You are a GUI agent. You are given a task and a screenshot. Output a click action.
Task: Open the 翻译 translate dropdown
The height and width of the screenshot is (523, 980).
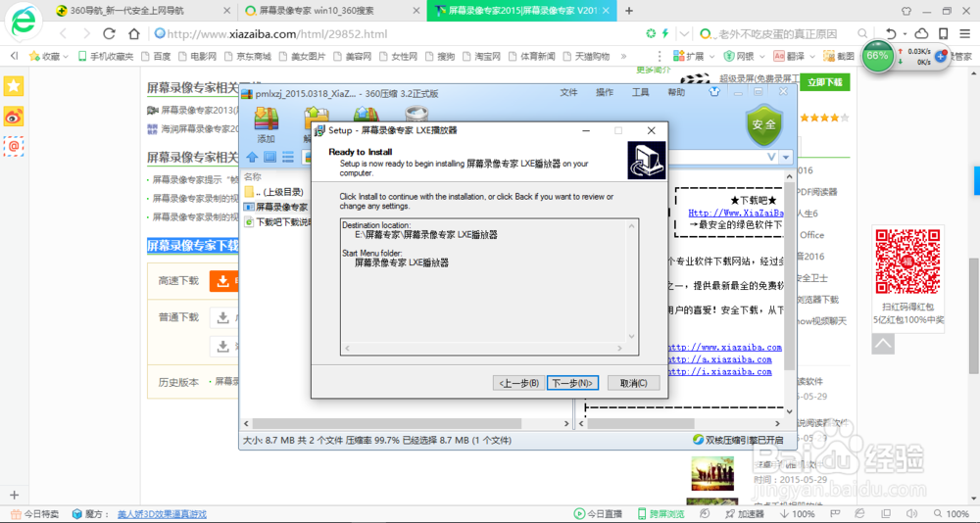(794, 56)
